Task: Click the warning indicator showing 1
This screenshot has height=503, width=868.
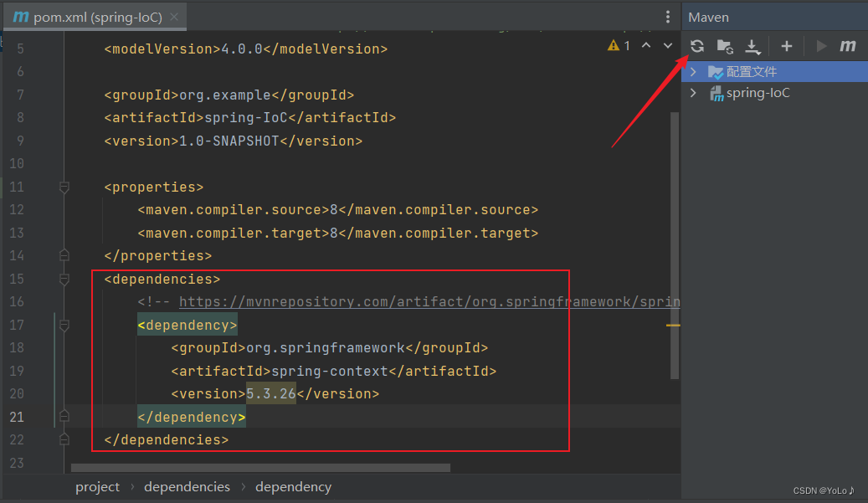Action: pyautogui.click(x=619, y=45)
